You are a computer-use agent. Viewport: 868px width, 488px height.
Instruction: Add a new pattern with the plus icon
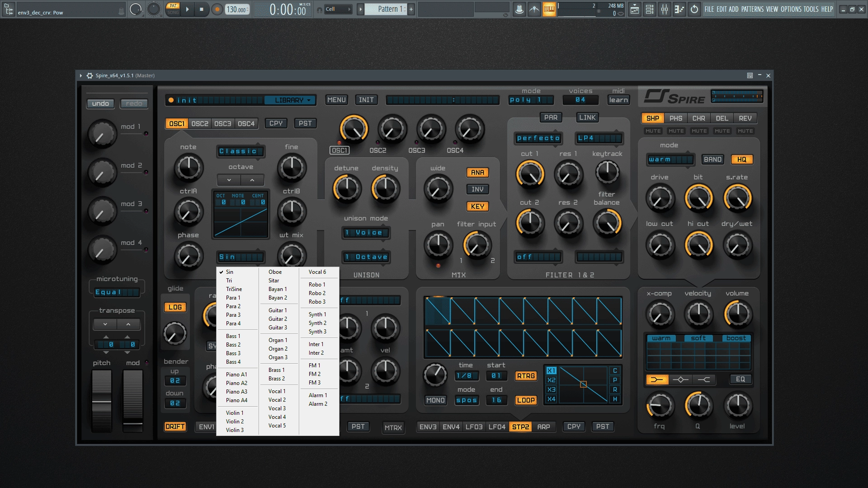[411, 9]
